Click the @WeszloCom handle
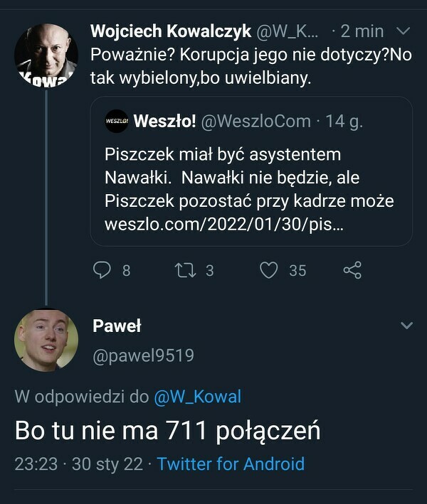 pyautogui.click(x=256, y=122)
